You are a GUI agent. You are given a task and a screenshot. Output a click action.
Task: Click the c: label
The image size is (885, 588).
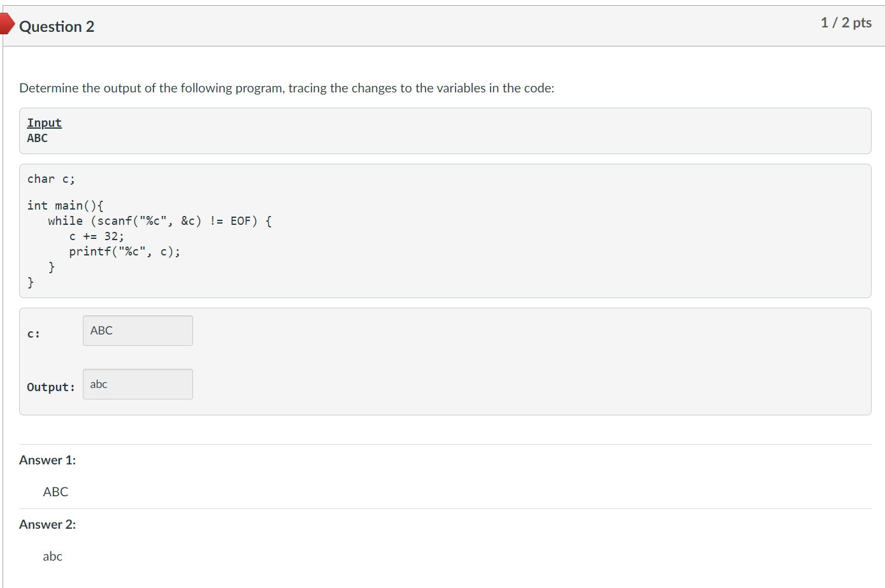33,333
